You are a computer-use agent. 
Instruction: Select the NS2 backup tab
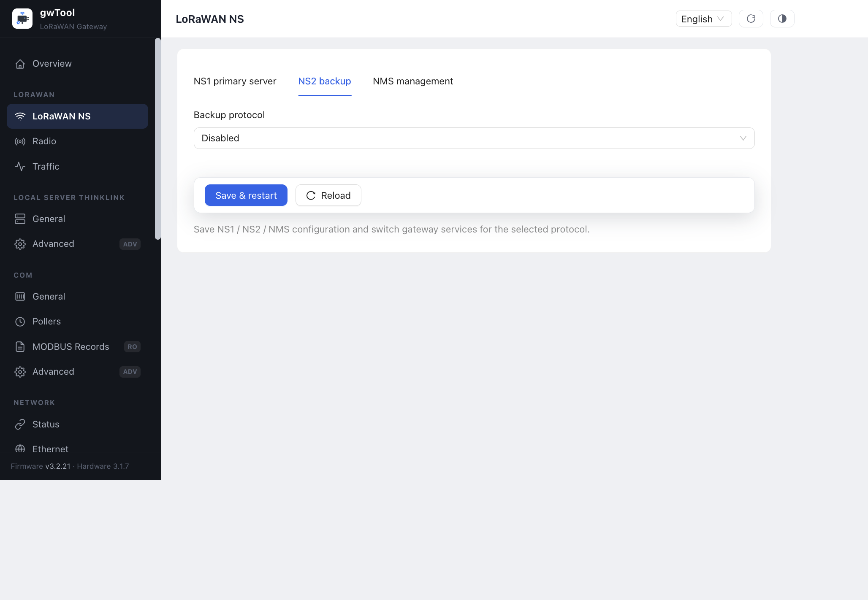(x=325, y=81)
